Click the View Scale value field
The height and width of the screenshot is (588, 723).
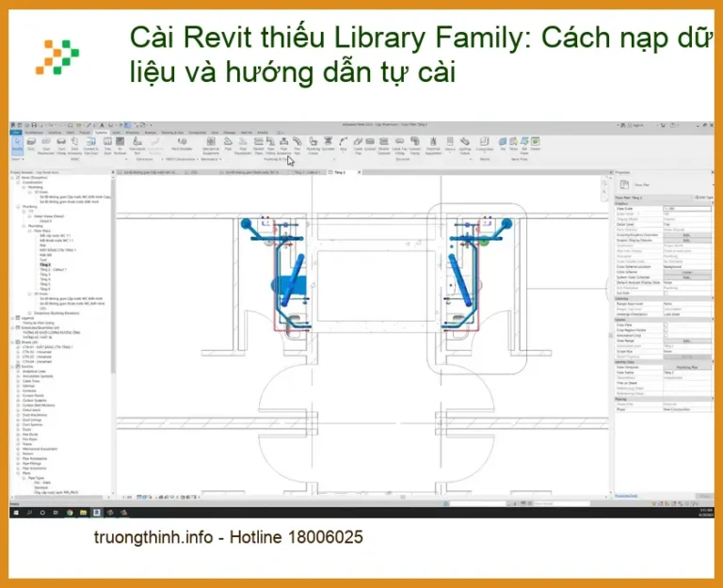tap(686, 209)
